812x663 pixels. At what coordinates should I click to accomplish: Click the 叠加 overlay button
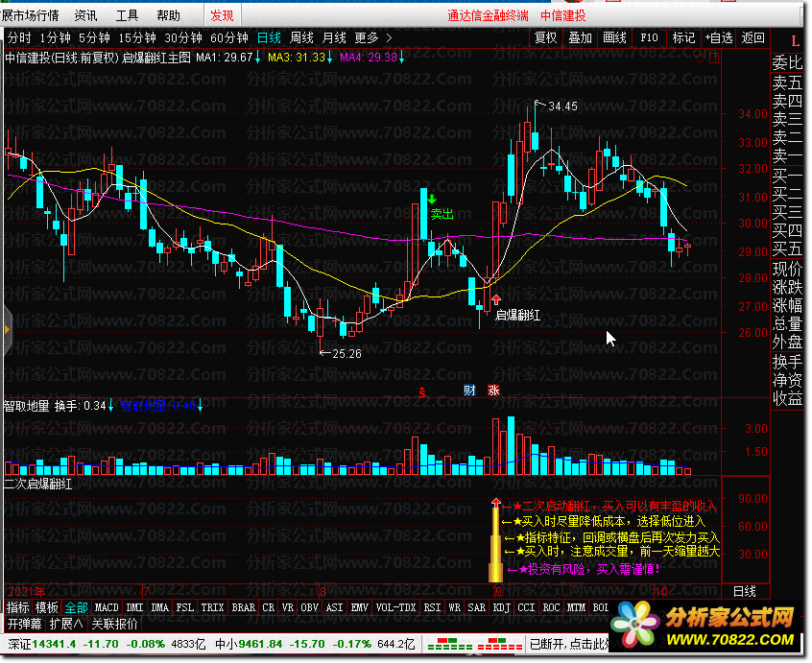(581, 37)
